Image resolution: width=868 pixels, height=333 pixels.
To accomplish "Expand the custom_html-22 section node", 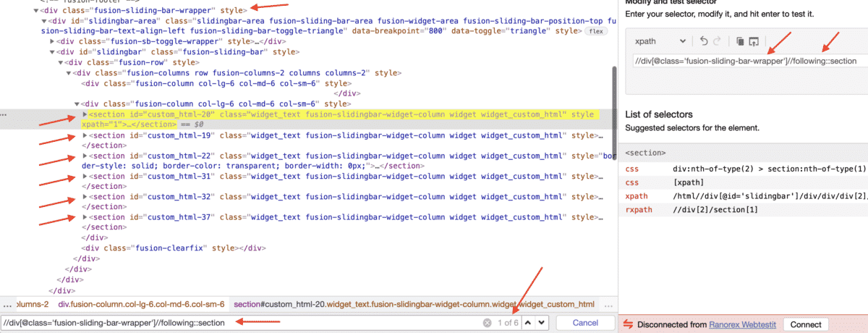I will click(85, 156).
